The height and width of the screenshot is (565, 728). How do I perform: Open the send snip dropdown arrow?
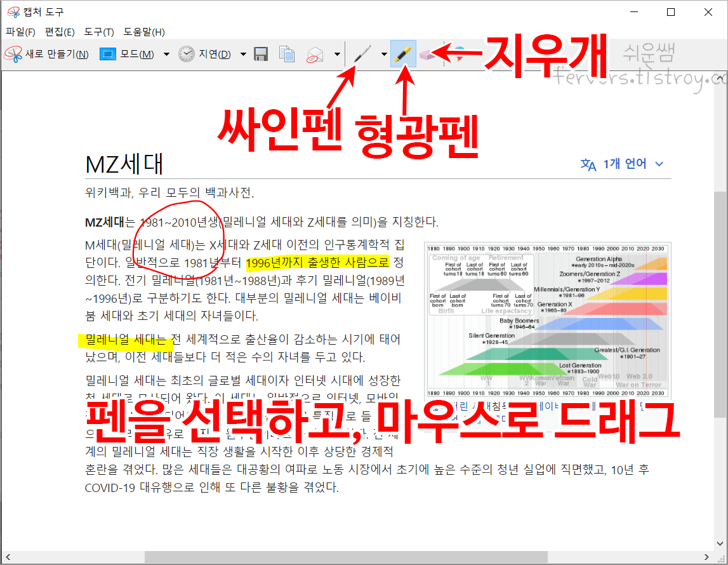[x=337, y=55]
